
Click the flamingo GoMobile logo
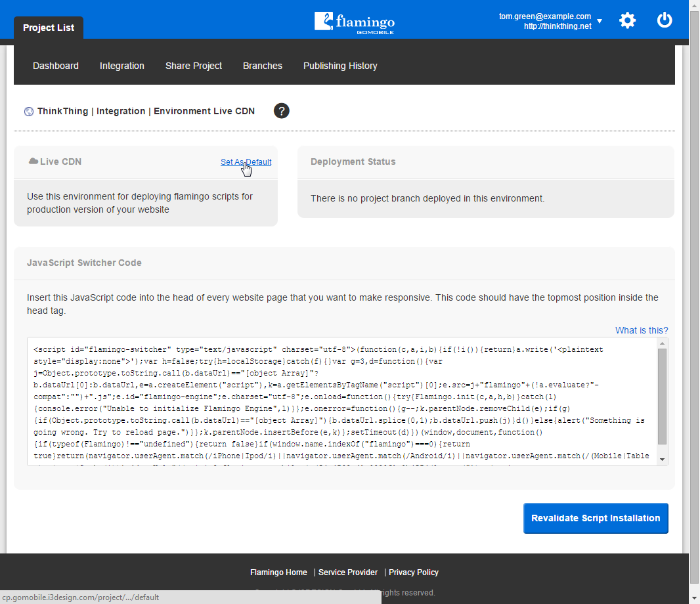tap(355, 23)
